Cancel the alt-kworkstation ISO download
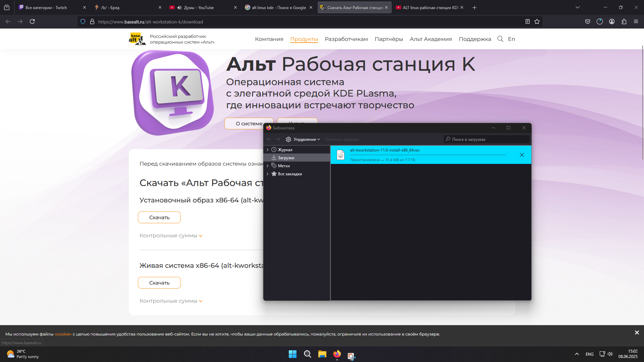 point(522,155)
